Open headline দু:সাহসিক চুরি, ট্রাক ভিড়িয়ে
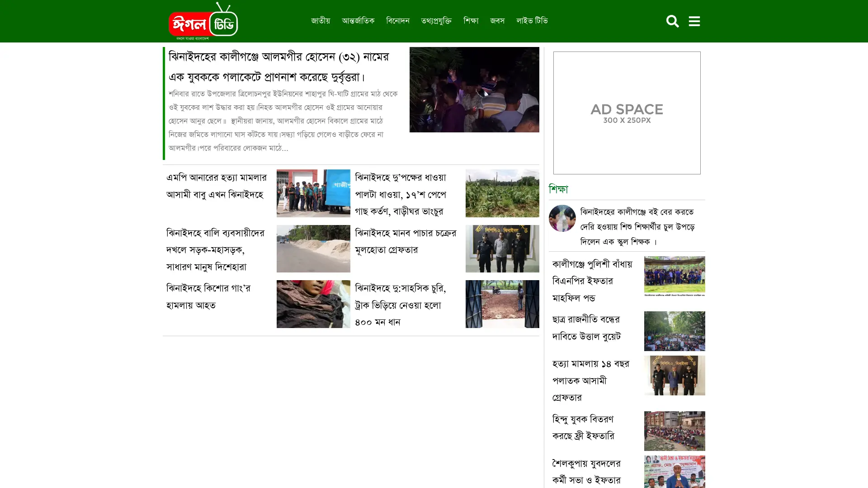 click(x=401, y=305)
